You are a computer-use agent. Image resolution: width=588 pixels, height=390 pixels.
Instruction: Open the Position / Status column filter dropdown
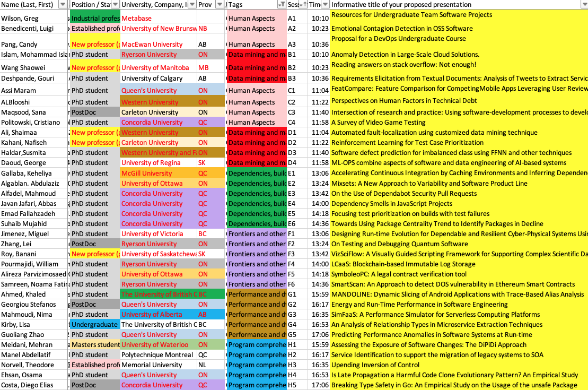pos(116,4)
